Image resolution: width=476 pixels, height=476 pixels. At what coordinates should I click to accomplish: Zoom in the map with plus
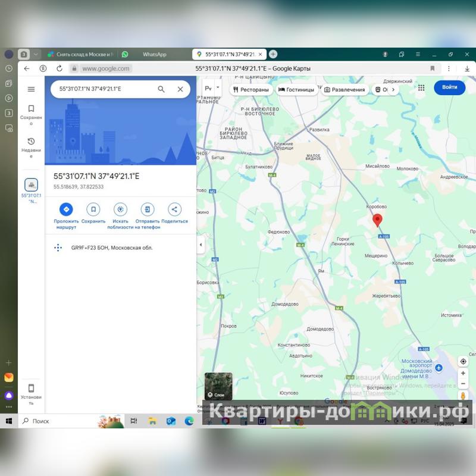coord(463,374)
